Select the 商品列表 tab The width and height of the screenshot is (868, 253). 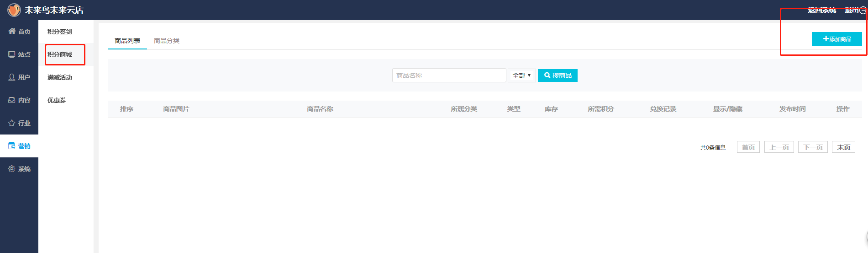pos(127,41)
